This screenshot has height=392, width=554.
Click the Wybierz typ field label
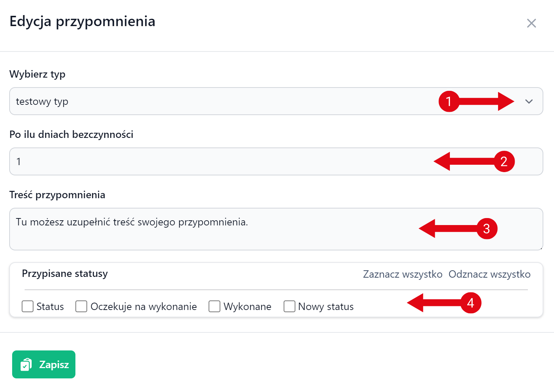(x=38, y=74)
